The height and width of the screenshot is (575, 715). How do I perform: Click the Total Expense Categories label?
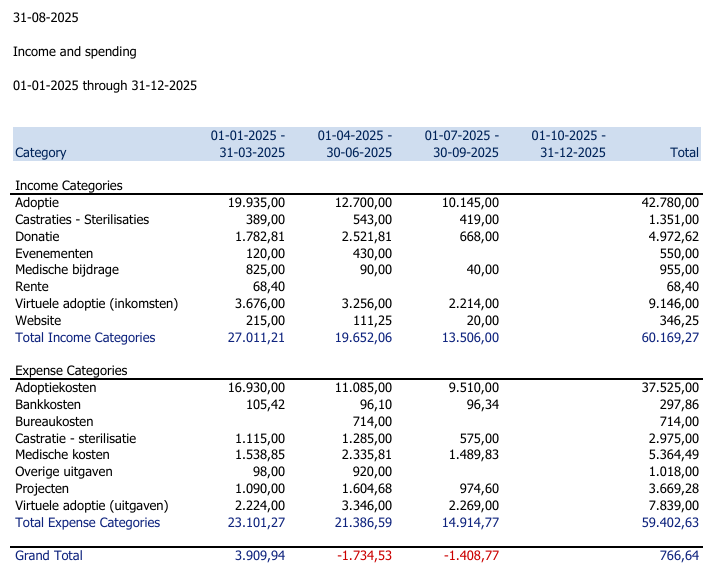click(x=88, y=523)
